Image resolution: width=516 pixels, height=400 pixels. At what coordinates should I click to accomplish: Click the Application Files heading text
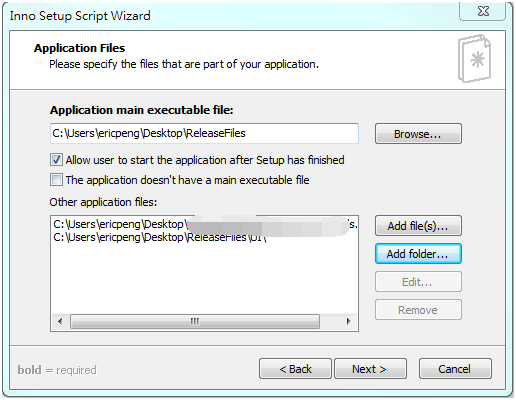point(79,48)
